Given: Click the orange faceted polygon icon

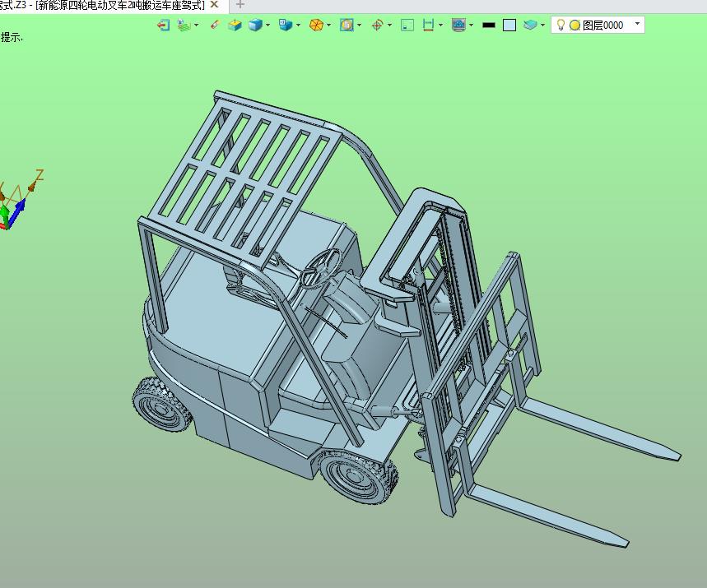Looking at the screenshot, I should tap(317, 25).
